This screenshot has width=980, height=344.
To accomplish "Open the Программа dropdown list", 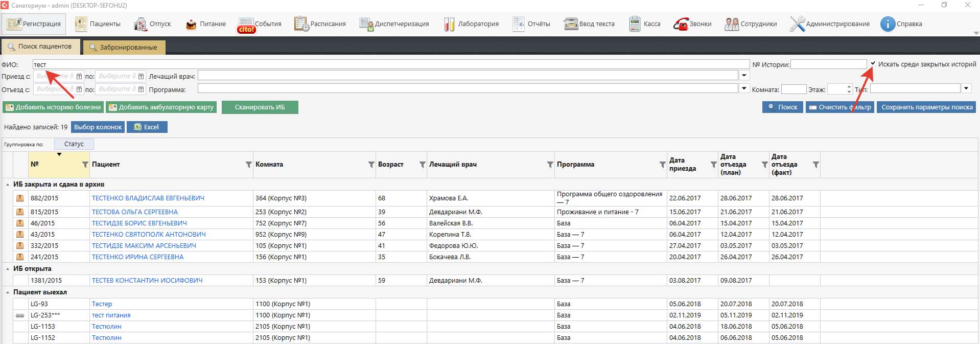I will [744, 88].
